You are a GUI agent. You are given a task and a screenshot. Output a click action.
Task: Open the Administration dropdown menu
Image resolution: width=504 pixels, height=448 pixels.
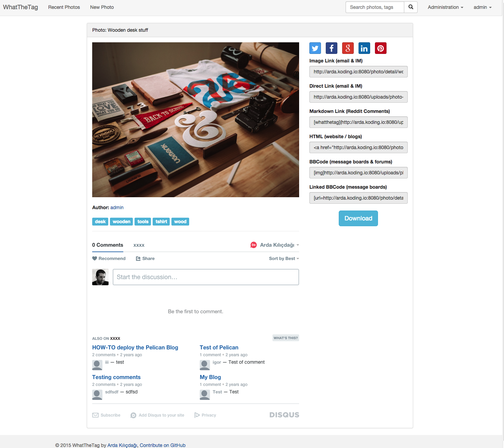point(445,7)
